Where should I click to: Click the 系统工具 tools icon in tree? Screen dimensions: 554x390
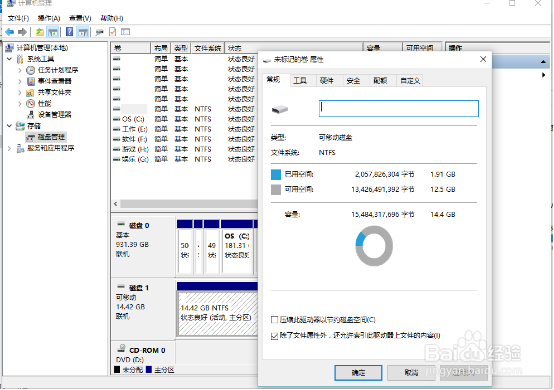pyautogui.click(x=20, y=59)
